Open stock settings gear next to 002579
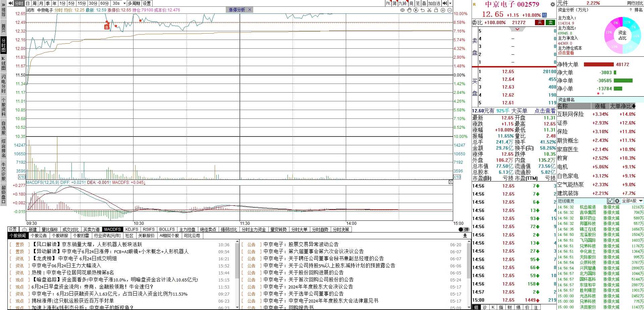The image size is (644, 310). coord(552,4)
